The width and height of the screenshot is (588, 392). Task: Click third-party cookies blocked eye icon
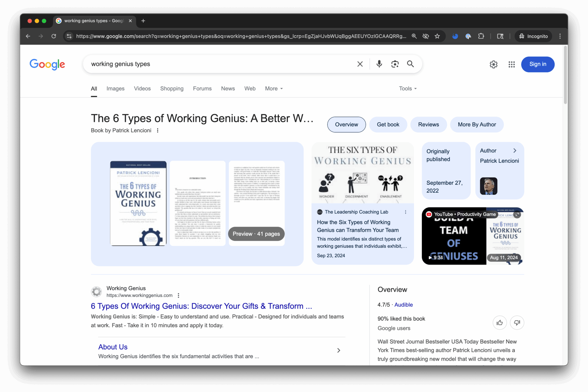coord(425,36)
